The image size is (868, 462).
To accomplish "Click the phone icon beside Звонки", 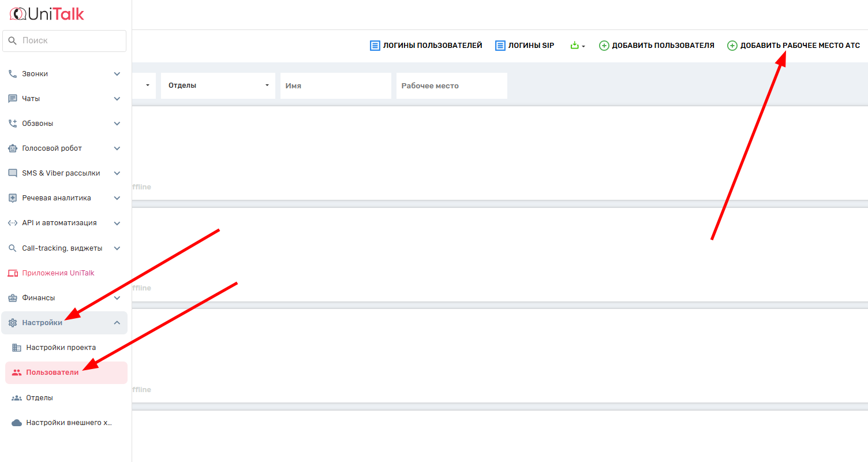I will (x=13, y=74).
